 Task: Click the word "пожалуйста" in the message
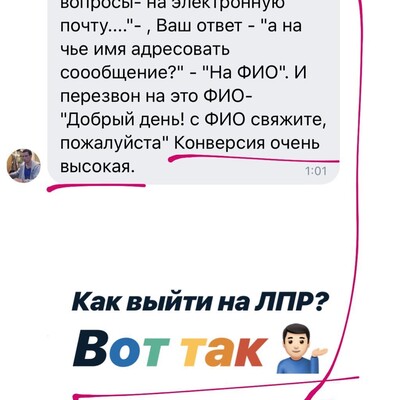[x=114, y=144]
